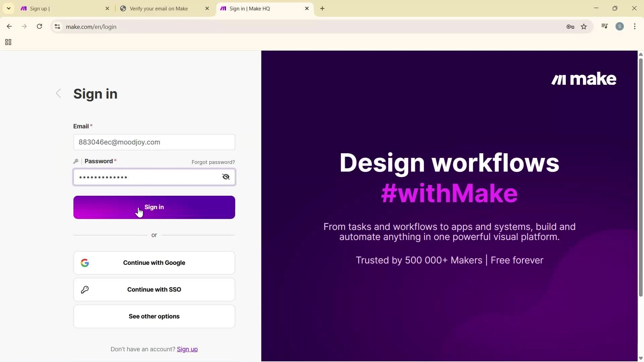Go back using the browser back arrow

(9, 26)
